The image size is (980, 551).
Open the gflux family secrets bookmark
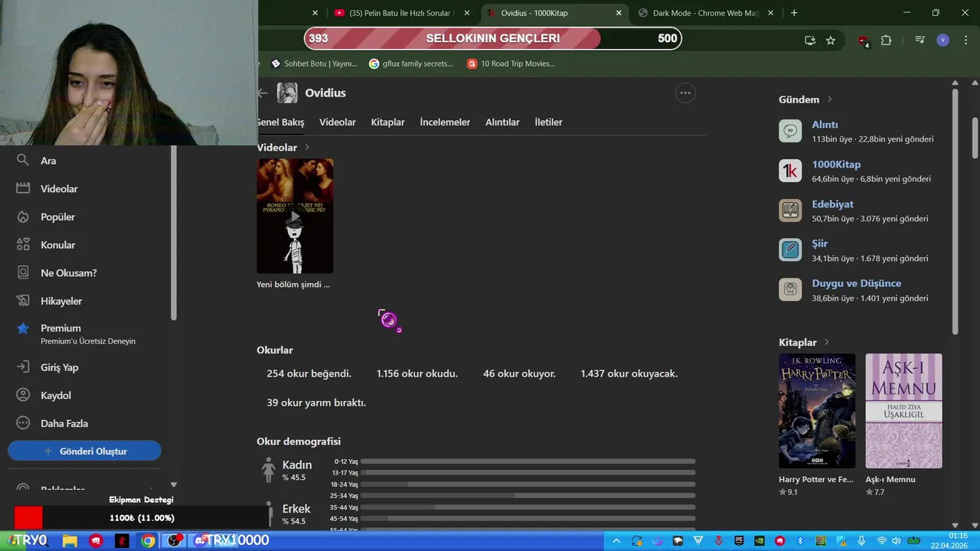(x=412, y=64)
